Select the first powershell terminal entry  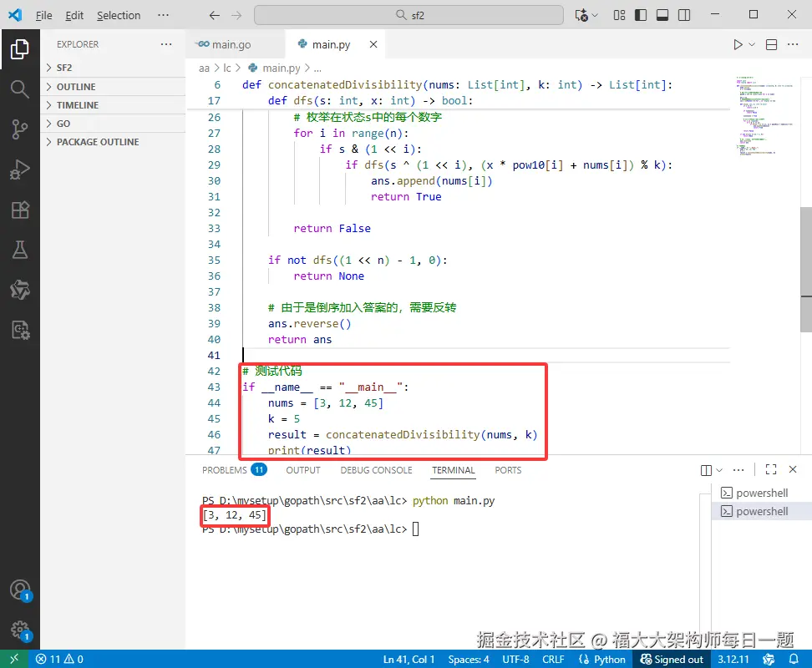pyautogui.click(x=761, y=493)
